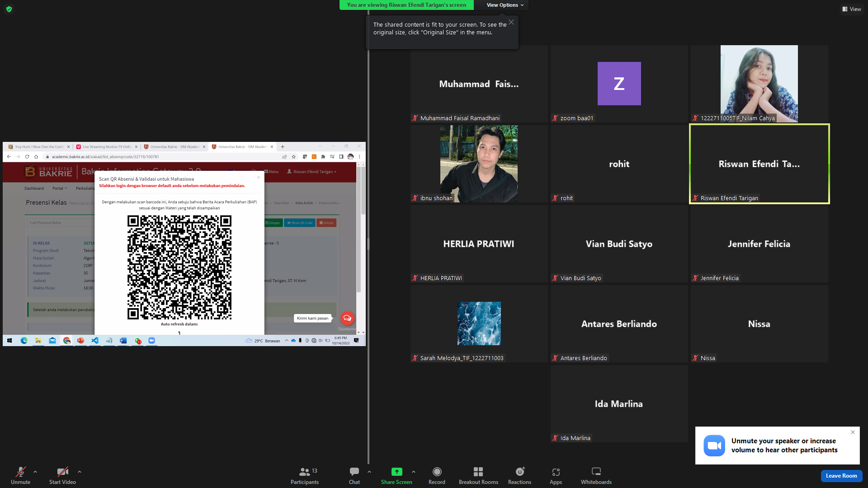Image resolution: width=868 pixels, height=488 pixels.
Task: Click the 29°C Berawan weather widget
Action: click(263, 341)
